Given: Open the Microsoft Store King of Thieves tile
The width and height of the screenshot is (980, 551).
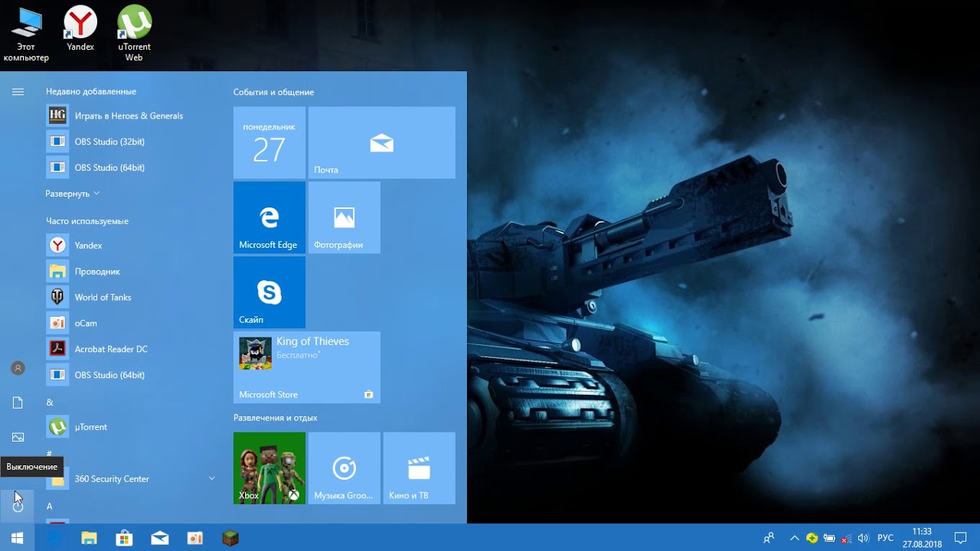Looking at the screenshot, I should 307,367.
